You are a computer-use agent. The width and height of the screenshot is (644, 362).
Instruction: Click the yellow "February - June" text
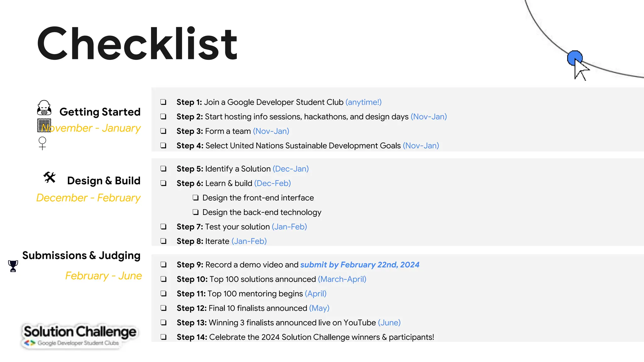(103, 276)
